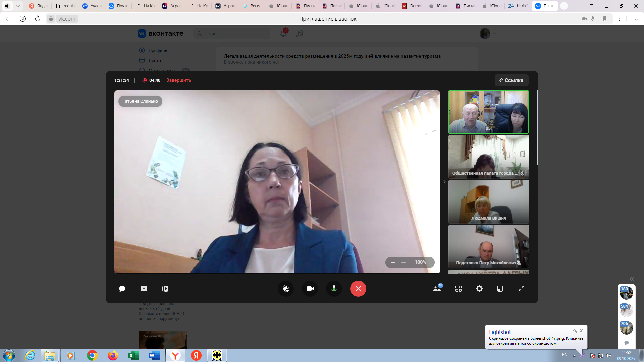Enter fullscreen mode for the call
Screen dimensions: 644x362
tap(522, 289)
